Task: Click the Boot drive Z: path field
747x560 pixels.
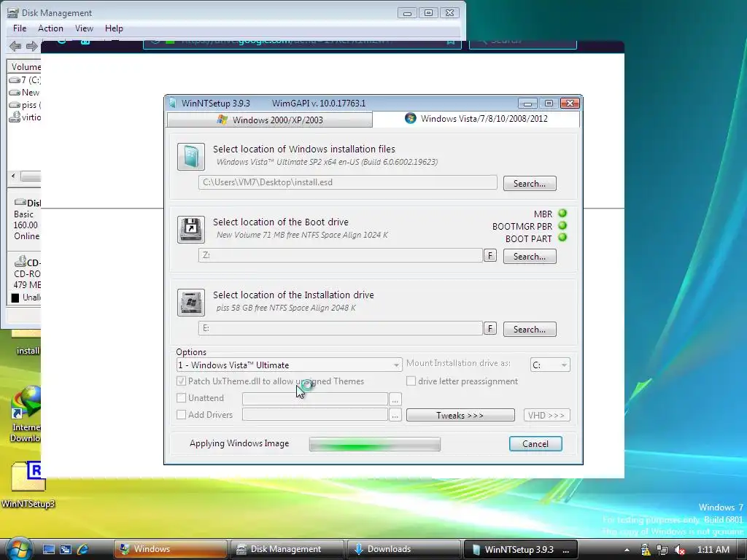Action: (x=341, y=255)
